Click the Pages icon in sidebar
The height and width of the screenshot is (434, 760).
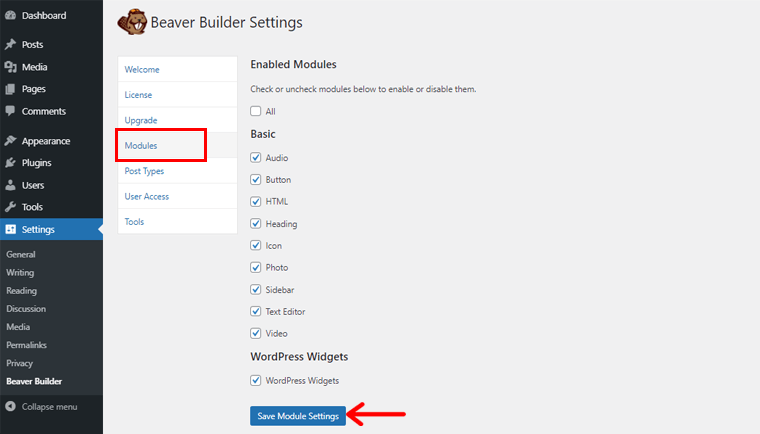(10, 89)
